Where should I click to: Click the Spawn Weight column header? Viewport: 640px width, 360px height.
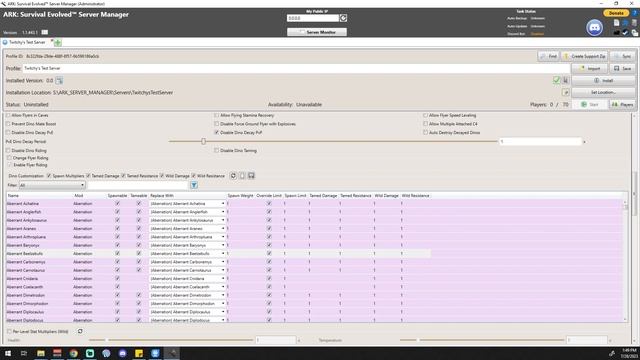(x=240, y=196)
